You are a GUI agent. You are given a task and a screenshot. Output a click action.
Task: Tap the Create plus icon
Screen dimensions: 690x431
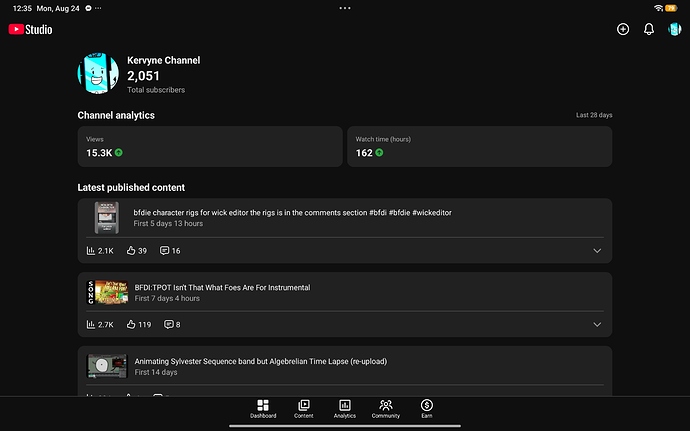pyautogui.click(x=623, y=29)
